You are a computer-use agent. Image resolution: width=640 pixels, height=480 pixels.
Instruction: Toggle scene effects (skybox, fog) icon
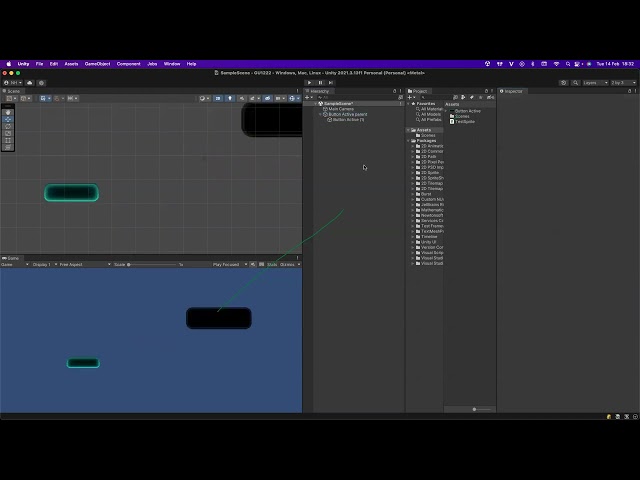pos(254,98)
